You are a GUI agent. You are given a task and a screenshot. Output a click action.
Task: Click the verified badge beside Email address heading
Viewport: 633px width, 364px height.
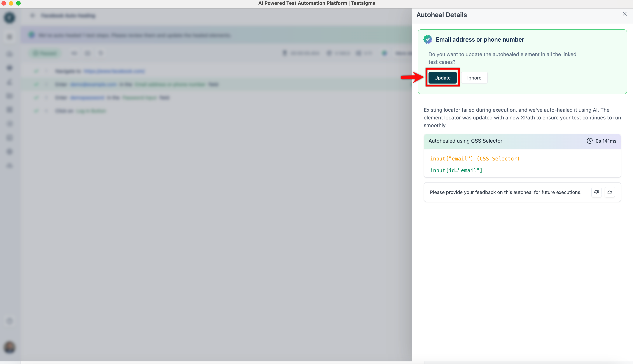(428, 40)
